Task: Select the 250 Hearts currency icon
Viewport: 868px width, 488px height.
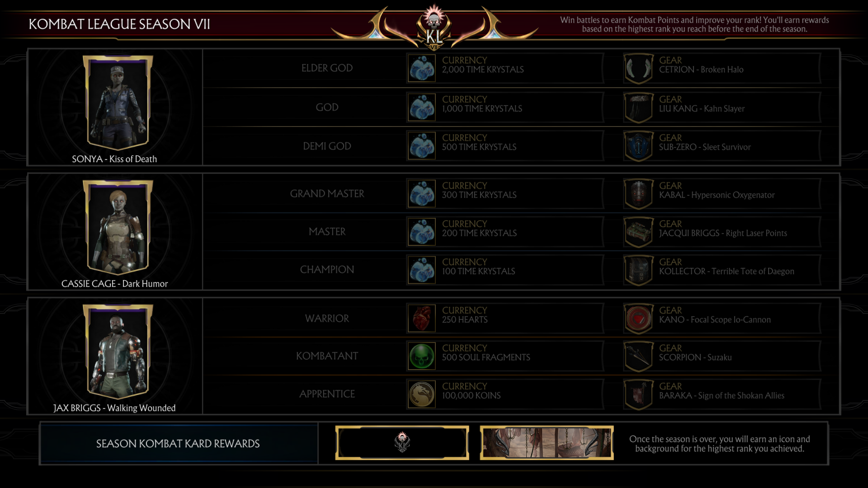Action: coord(421,318)
